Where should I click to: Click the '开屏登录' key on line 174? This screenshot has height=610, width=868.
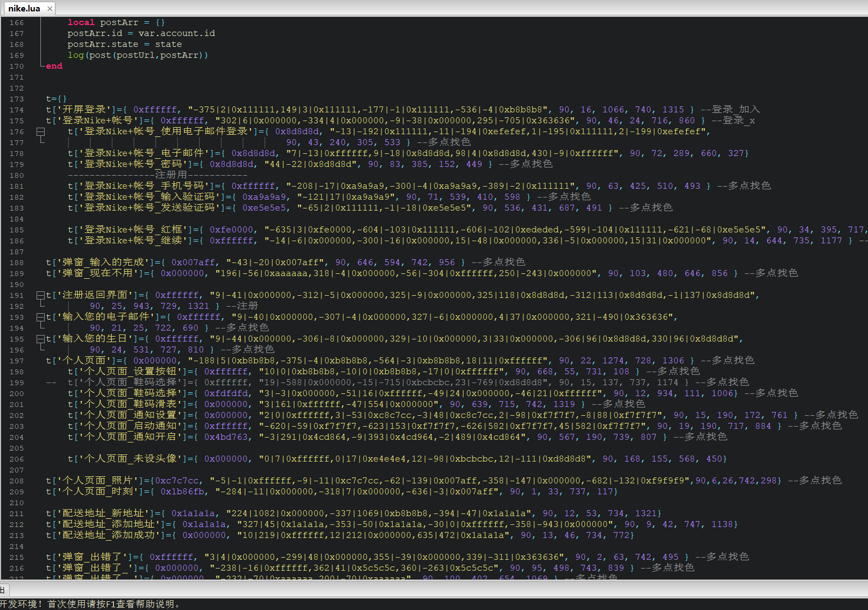click(84, 110)
